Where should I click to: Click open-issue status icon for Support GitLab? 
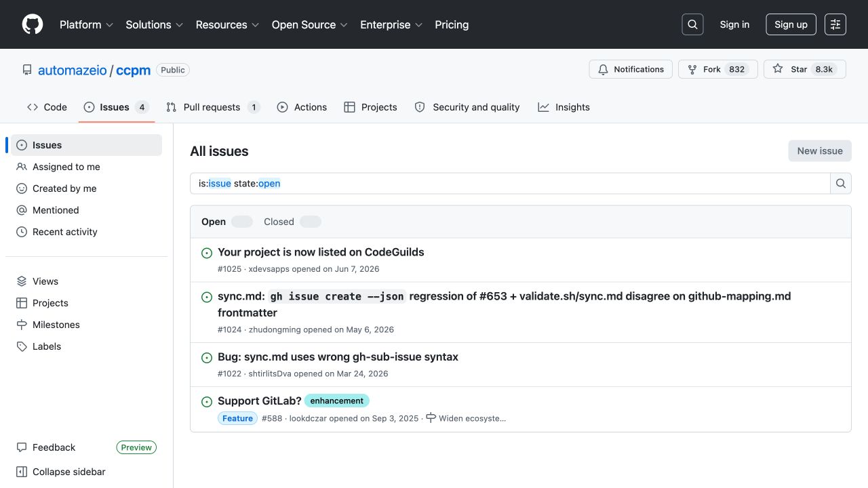[x=207, y=402]
